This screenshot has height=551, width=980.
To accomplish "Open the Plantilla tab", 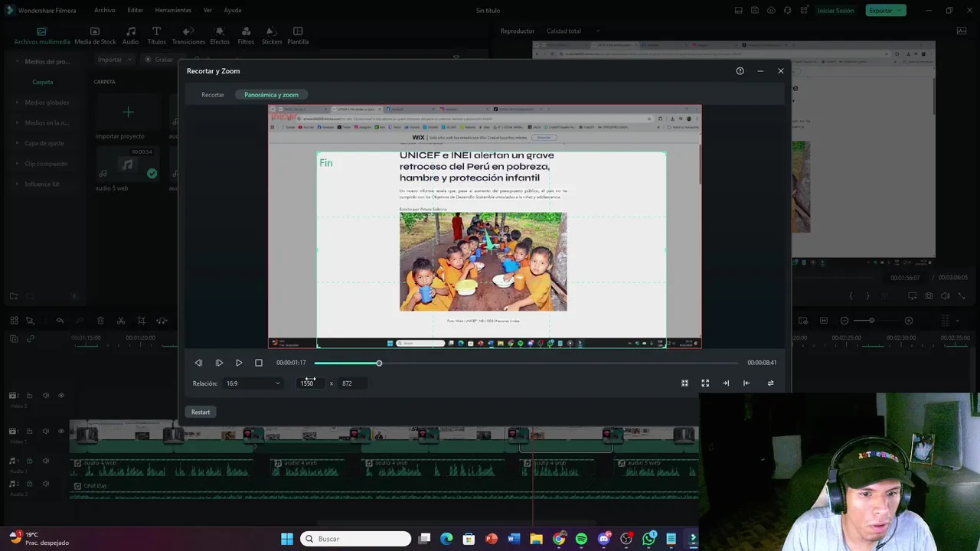I will click(x=298, y=36).
